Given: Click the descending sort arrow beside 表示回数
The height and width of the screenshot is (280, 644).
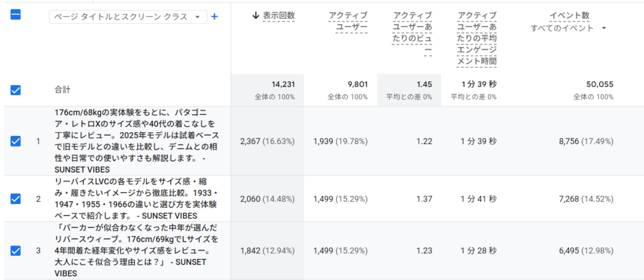Looking at the screenshot, I should coord(255,15).
